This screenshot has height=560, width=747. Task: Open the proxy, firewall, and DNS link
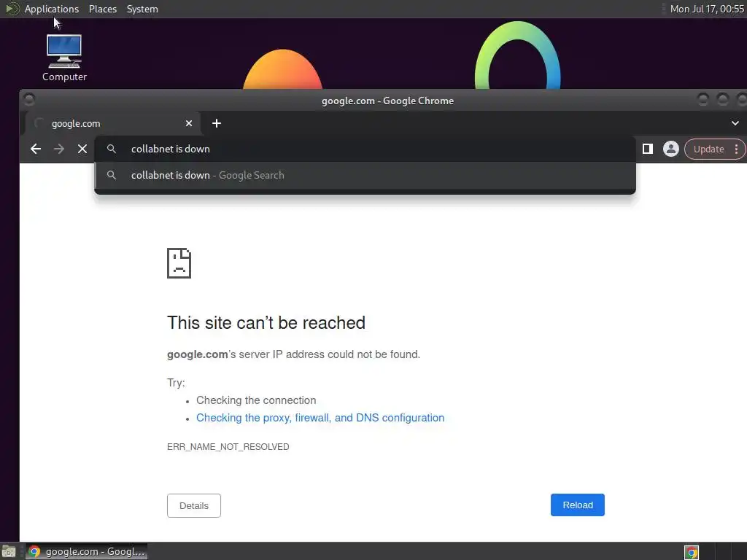pyautogui.click(x=320, y=418)
